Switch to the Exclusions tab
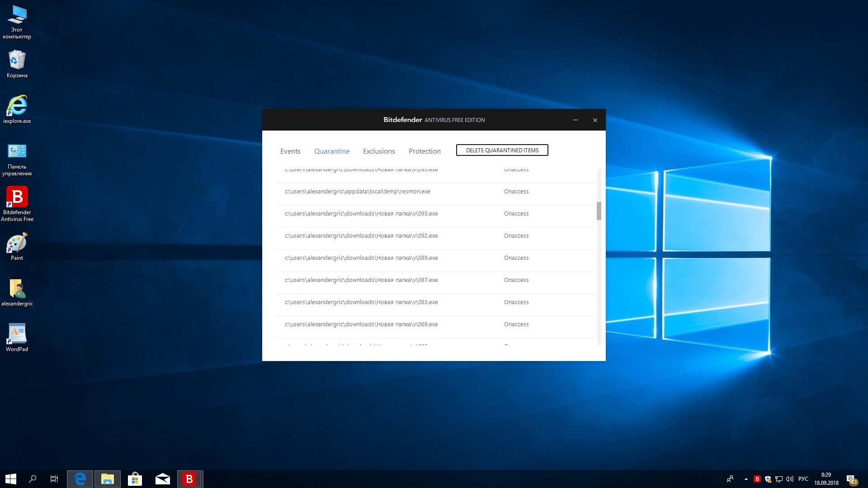This screenshot has height=488, width=868. click(379, 151)
